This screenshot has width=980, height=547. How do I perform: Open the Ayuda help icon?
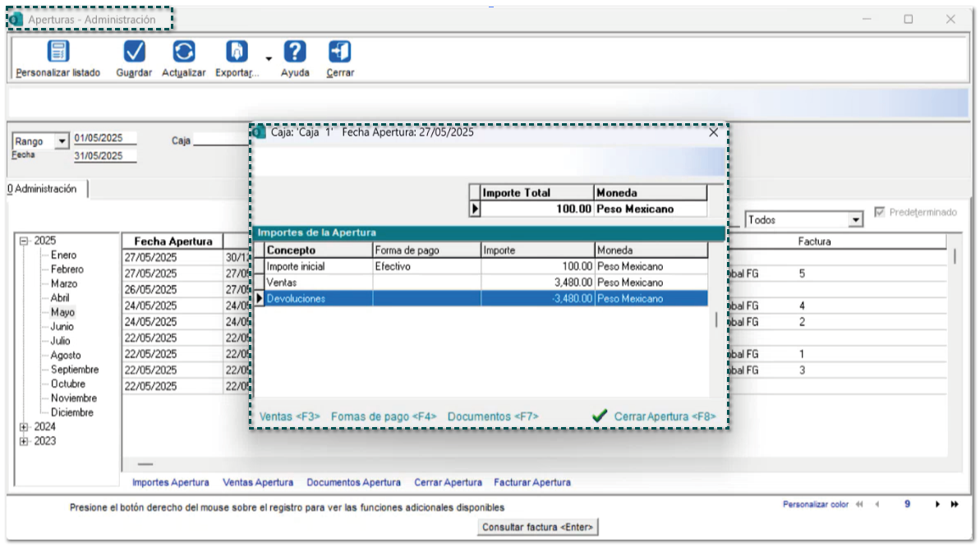[295, 52]
